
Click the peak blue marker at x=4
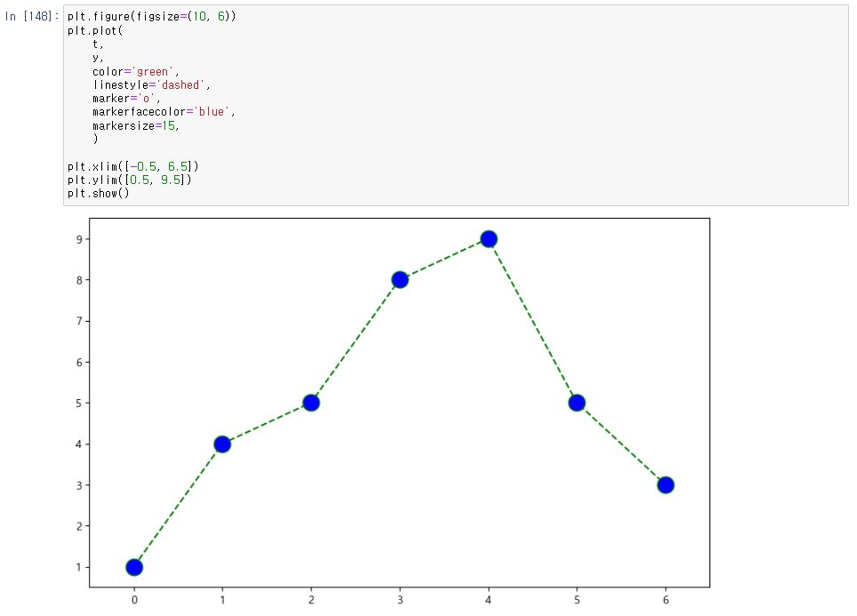pyautogui.click(x=489, y=239)
